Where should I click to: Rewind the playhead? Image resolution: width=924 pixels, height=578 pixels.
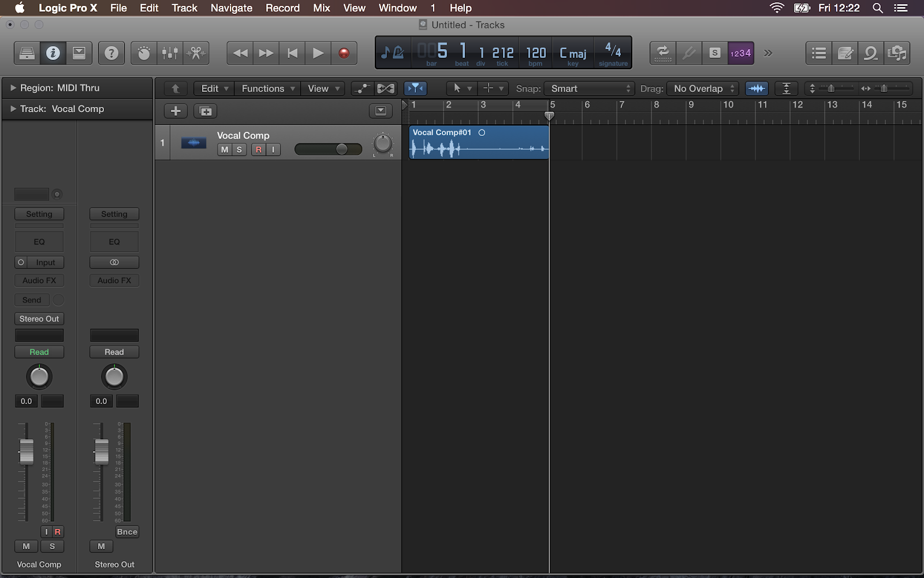[240, 53]
